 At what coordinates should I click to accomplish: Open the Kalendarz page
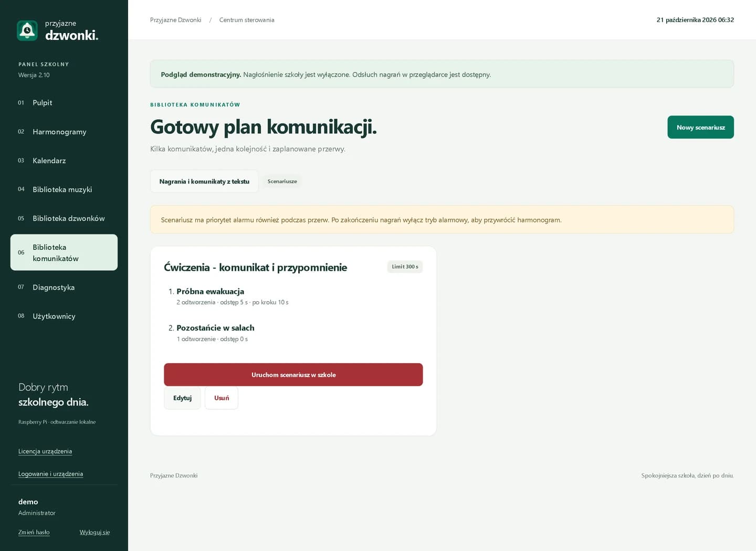tap(64, 161)
